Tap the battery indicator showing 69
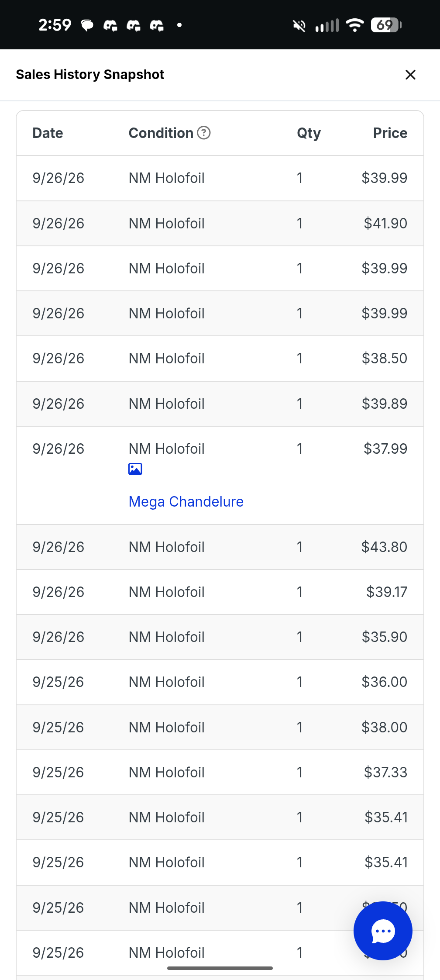The height and width of the screenshot is (980, 440). click(x=386, y=25)
